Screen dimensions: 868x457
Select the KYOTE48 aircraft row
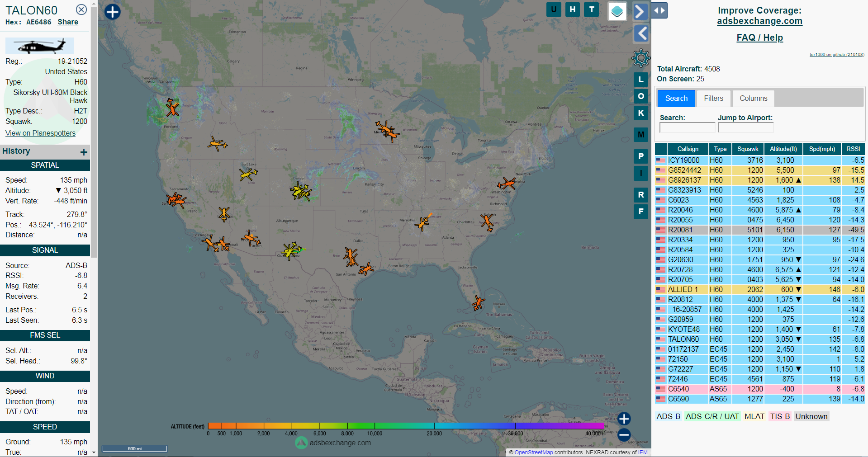760,329
